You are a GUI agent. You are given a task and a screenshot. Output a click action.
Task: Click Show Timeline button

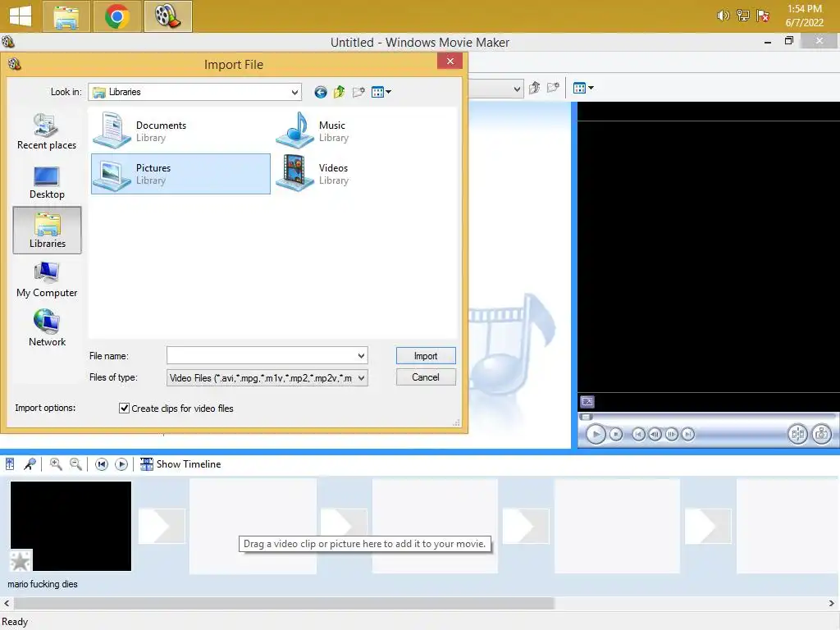click(x=180, y=464)
